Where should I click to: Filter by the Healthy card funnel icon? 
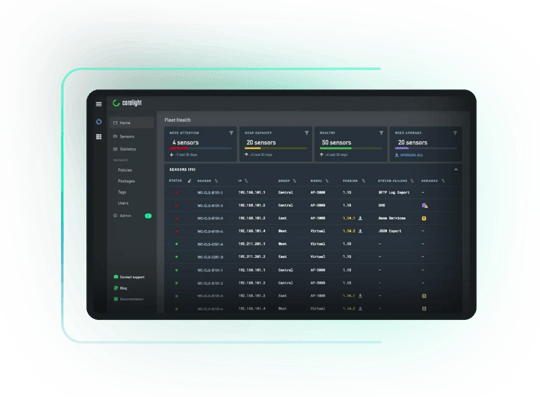(381, 133)
